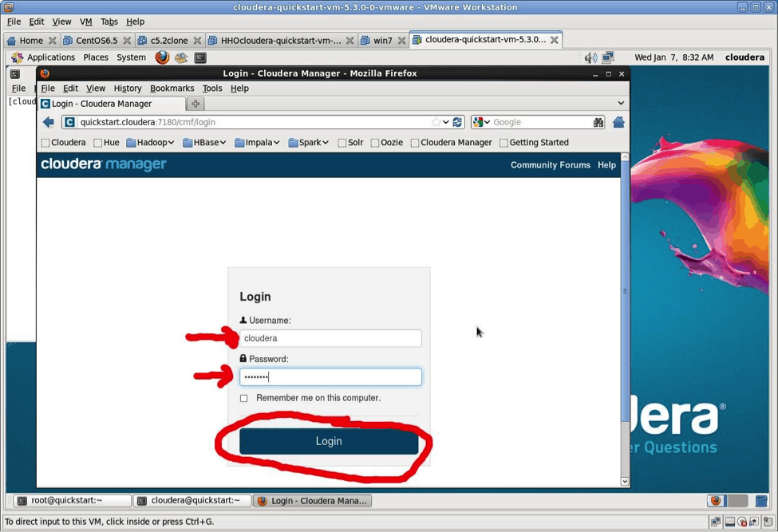Screen dimensions: 778x532
Task: Switch to root@quickstart terminal in taskbar
Action: [x=72, y=501]
